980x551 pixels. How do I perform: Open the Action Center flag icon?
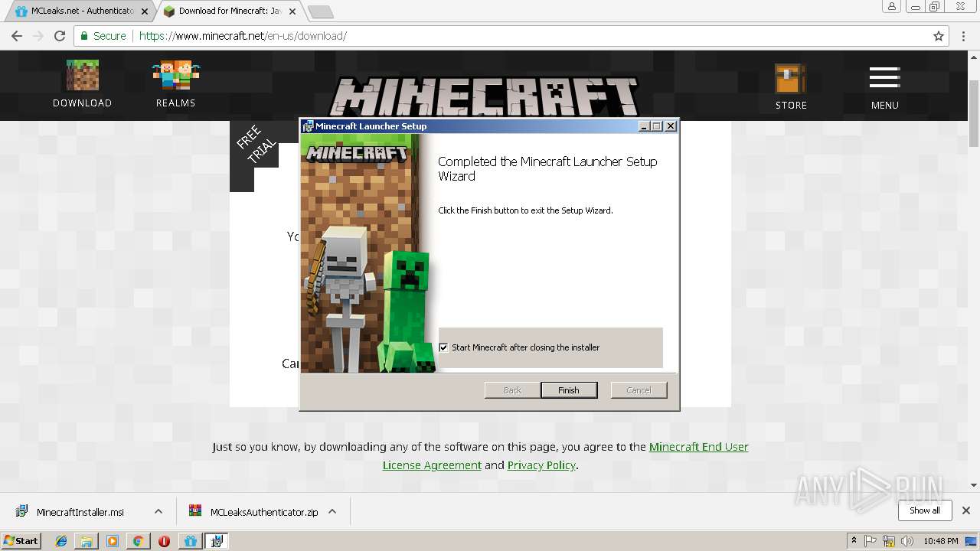[871, 541]
